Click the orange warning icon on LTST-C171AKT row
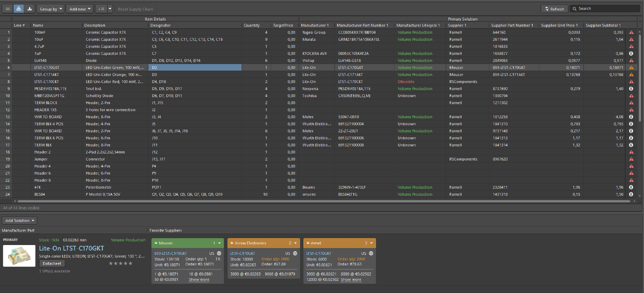 pos(631,74)
